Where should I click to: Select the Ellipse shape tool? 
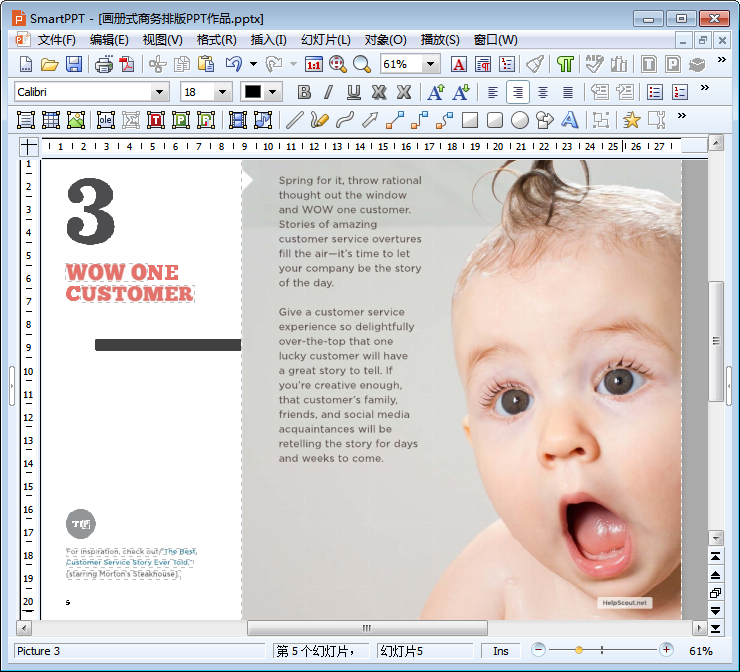(x=520, y=120)
